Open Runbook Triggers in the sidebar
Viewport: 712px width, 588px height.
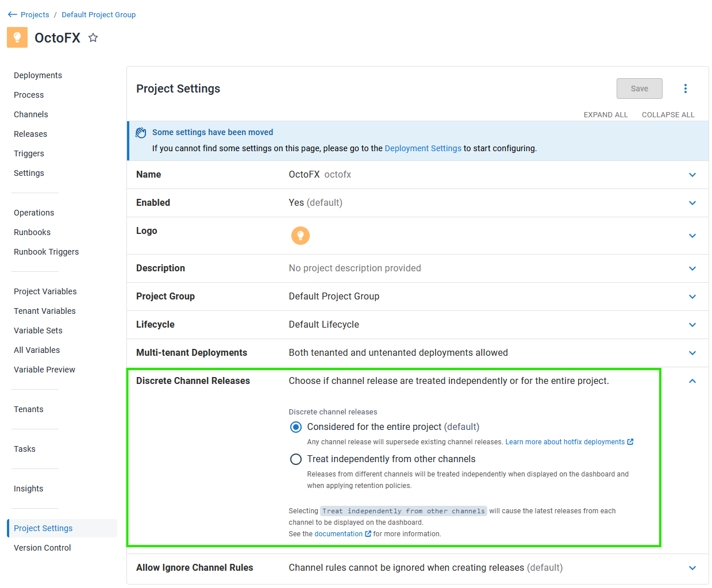pos(47,252)
